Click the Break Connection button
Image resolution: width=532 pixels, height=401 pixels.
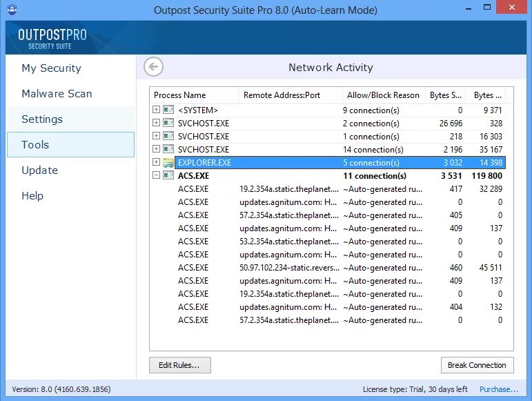477,365
